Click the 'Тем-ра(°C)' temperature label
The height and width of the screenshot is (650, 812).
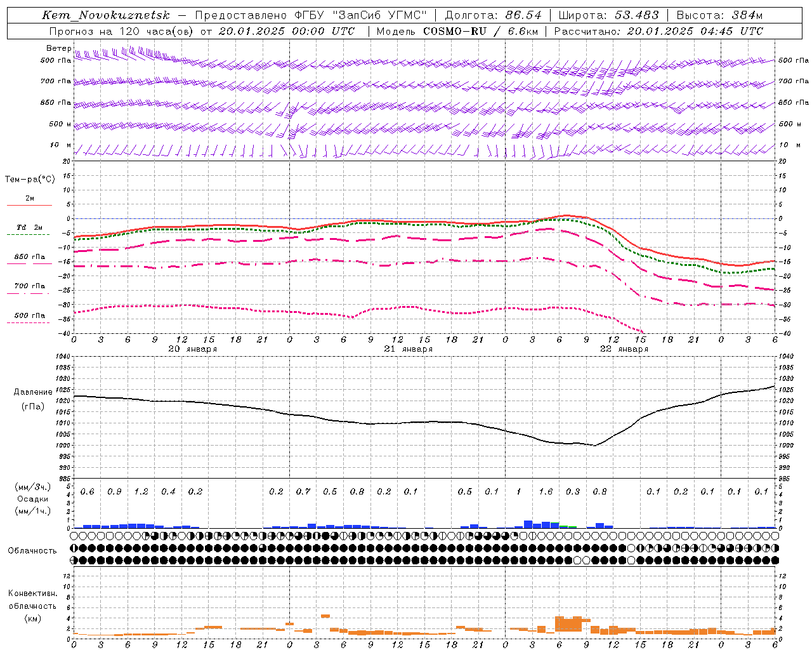(x=30, y=180)
